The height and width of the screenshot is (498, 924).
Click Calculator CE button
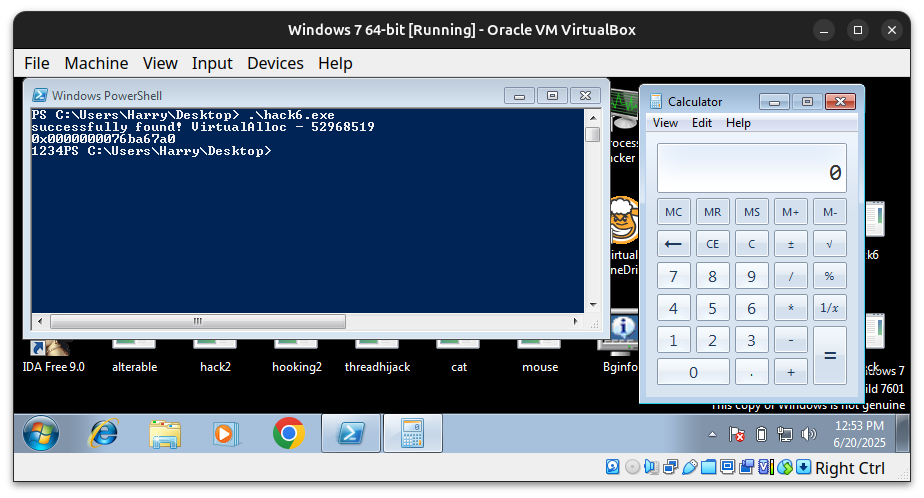pos(712,243)
